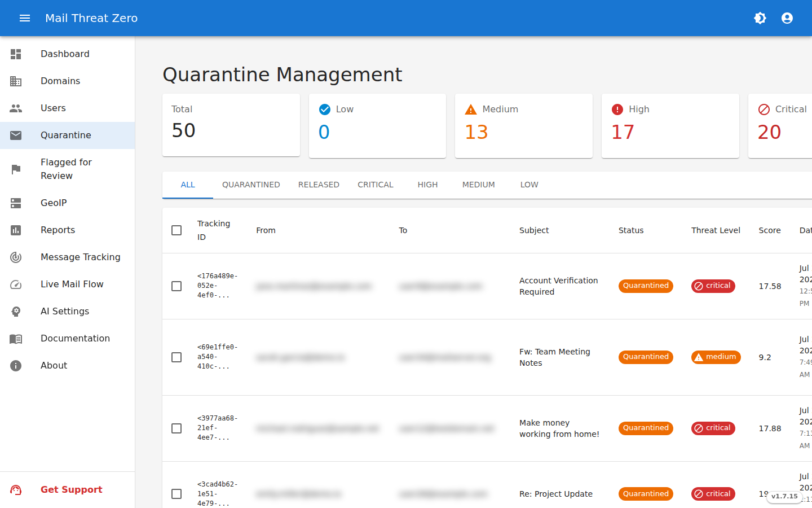Image resolution: width=812 pixels, height=508 pixels.
Task: Click the medium threat level badge
Action: pyautogui.click(x=716, y=357)
